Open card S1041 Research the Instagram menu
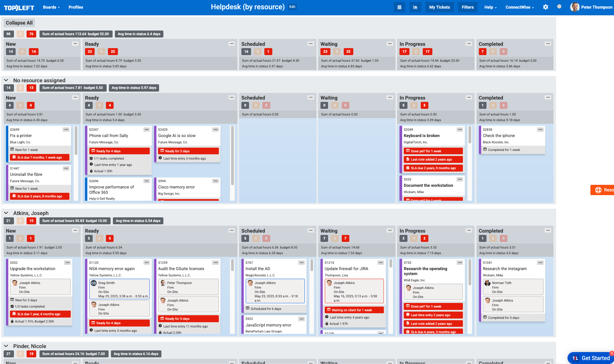The height and width of the screenshot is (364, 614). (x=540, y=262)
